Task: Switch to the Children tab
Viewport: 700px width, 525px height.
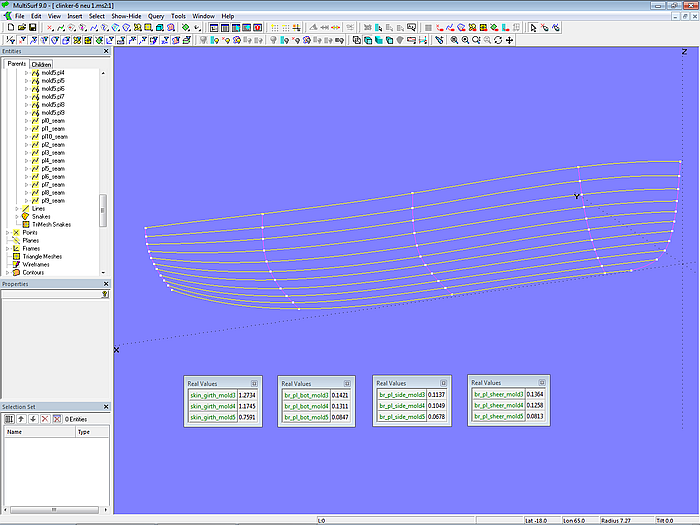Action: point(42,64)
